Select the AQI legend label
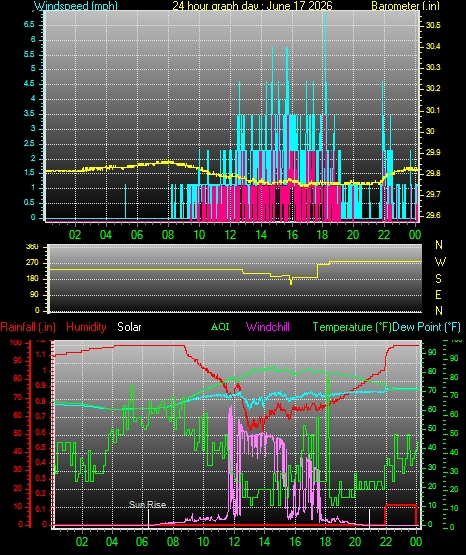This screenshot has width=466, height=555. pyautogui.click(x=220, y=327)
